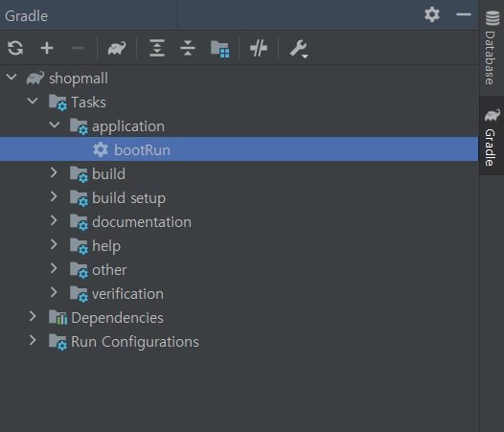Expand all tree nodes
The height and width of the screenshot is (432, 504).
click(x=157, y=48)
